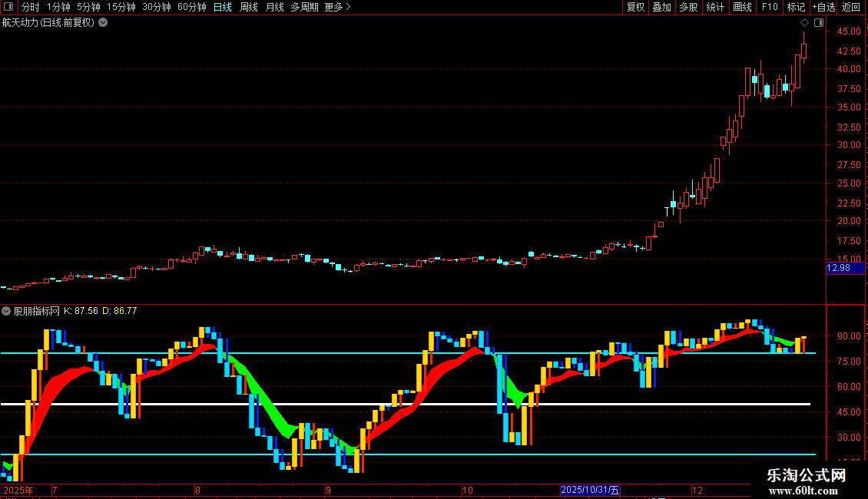Click the 90.00 indicator axis label
Viewport: 868px width, 499px height.
pyautogui.click(x=849, y=335)
